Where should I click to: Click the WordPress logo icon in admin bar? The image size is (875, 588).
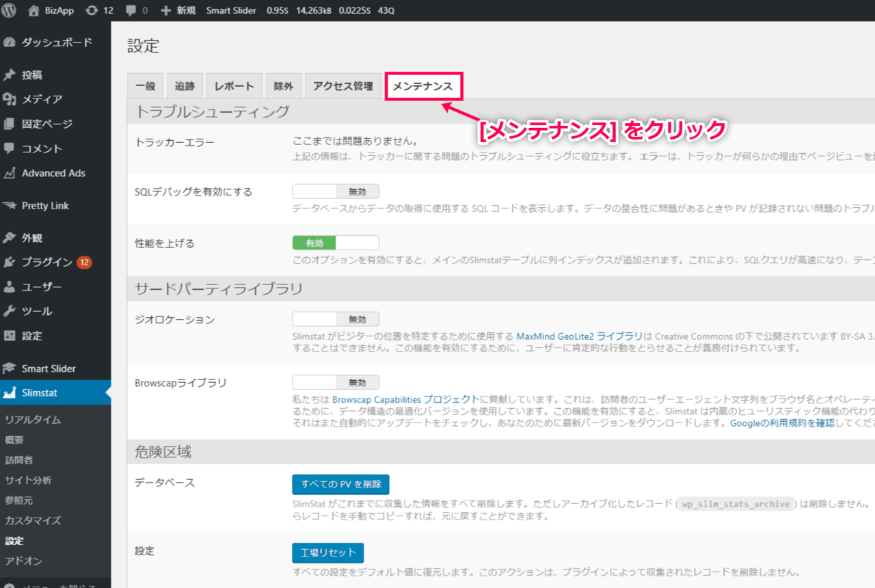pos(10,10)
